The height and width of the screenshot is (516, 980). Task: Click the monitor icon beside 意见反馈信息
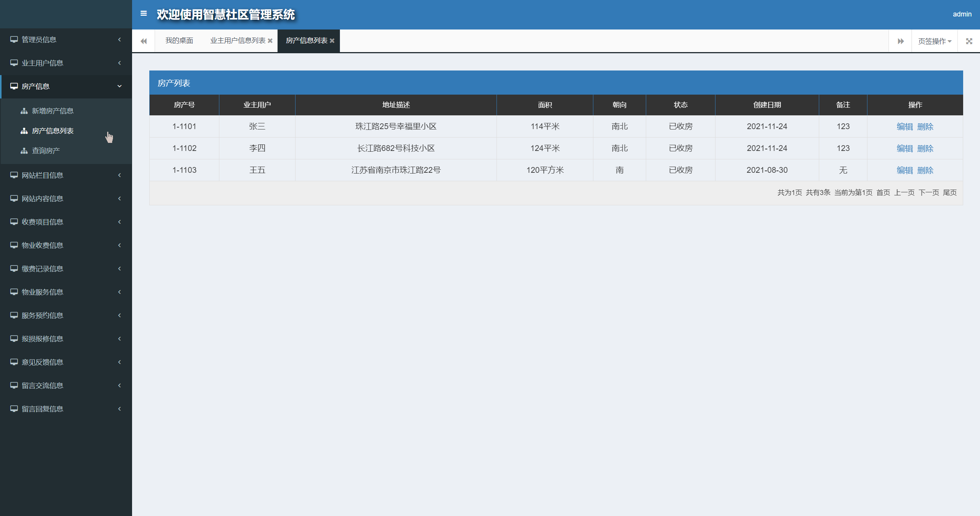pyautogui.click(x=14, y=362)
